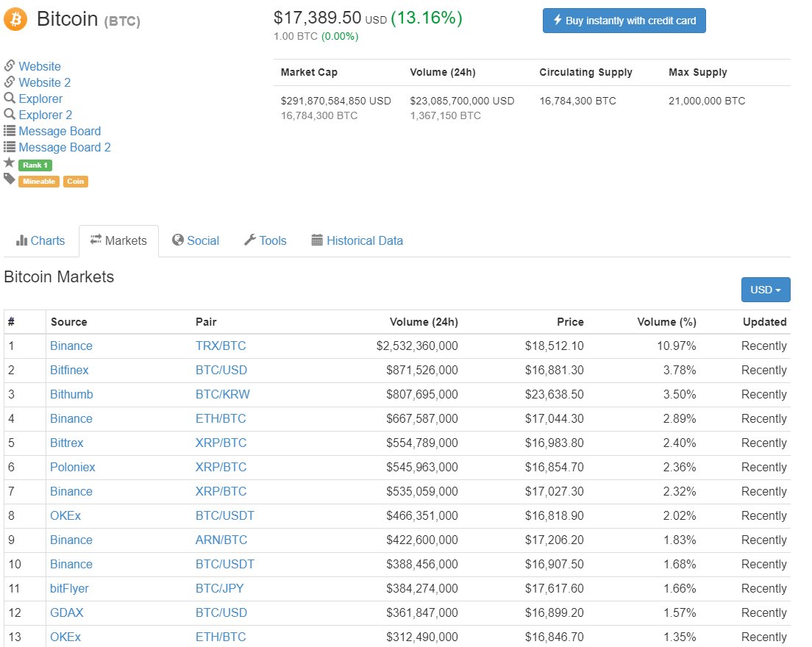Click the globe icon on Social tab
Image resolution: width=812 pixels, height=647 pixels.
point(178,240)
